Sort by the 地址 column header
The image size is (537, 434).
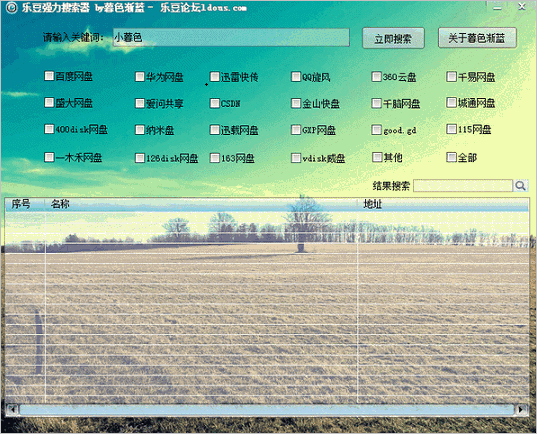443,204
